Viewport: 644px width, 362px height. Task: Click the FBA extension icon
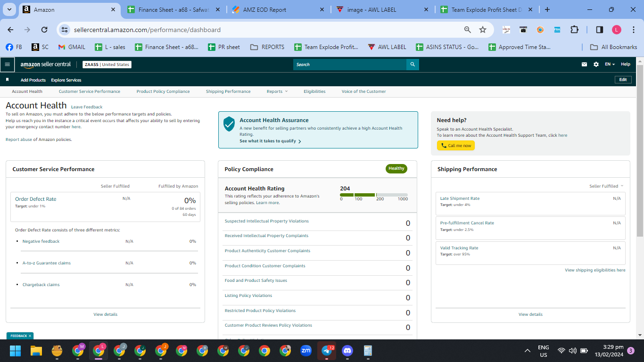pyautogui.click(x=557, y=30)
